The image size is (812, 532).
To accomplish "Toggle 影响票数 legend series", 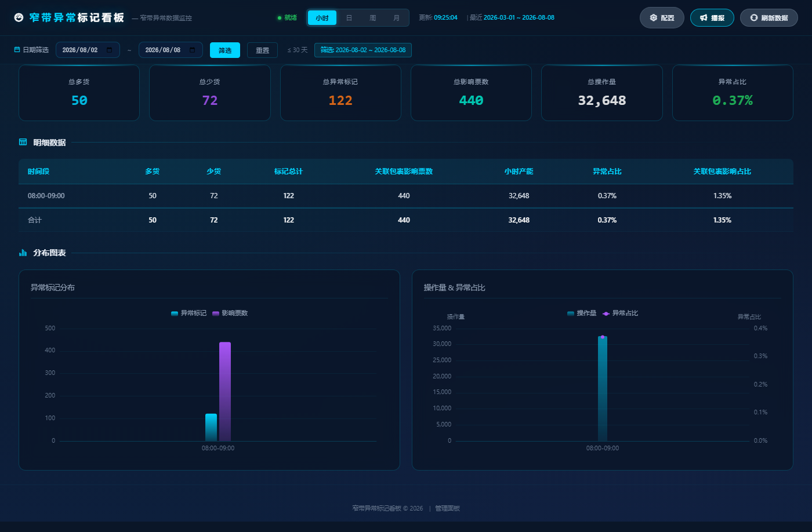I will tap(230, 313).
